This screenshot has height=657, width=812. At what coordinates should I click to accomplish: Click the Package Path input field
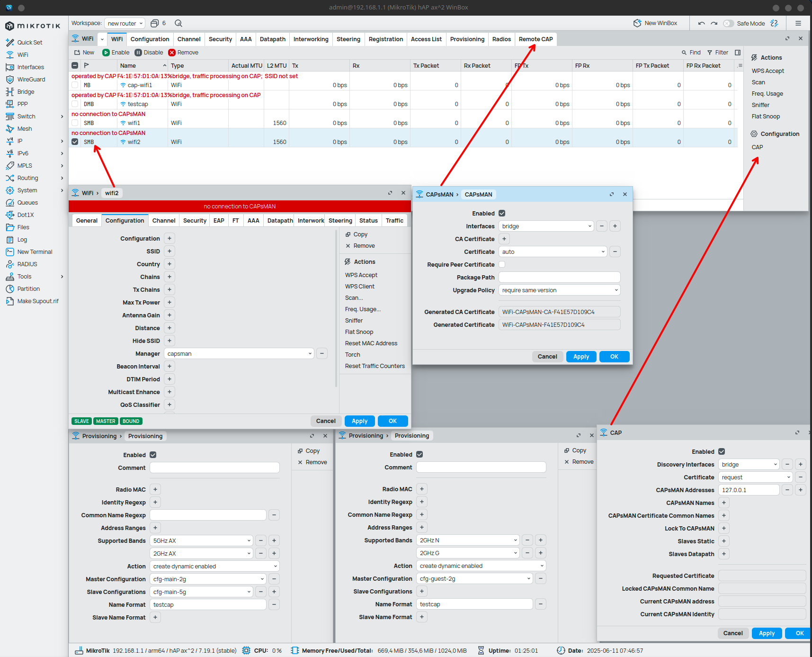pyautogui.click(x=560, y=277)
